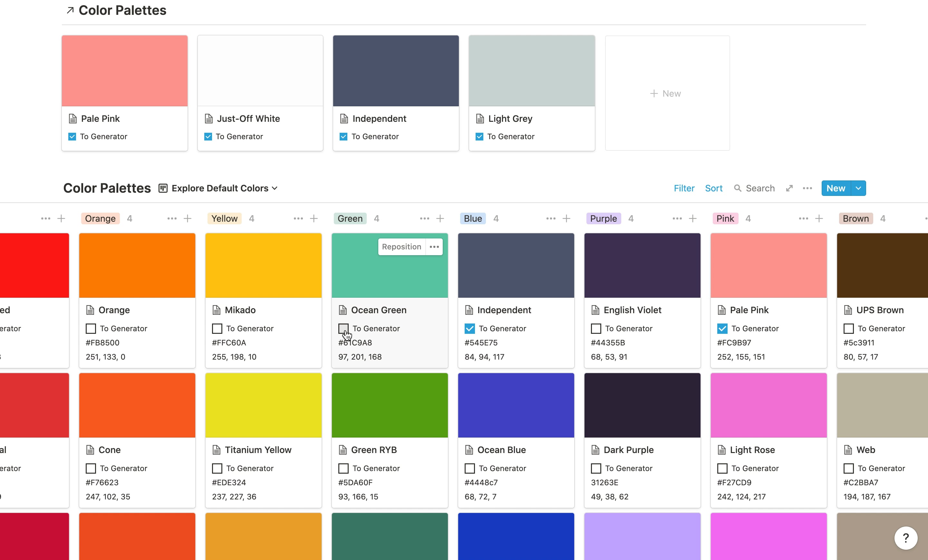Uncheck To Generator on blue Independent board card
The height and width of the screenshot is (560, 928).
(x=469, y=328)
